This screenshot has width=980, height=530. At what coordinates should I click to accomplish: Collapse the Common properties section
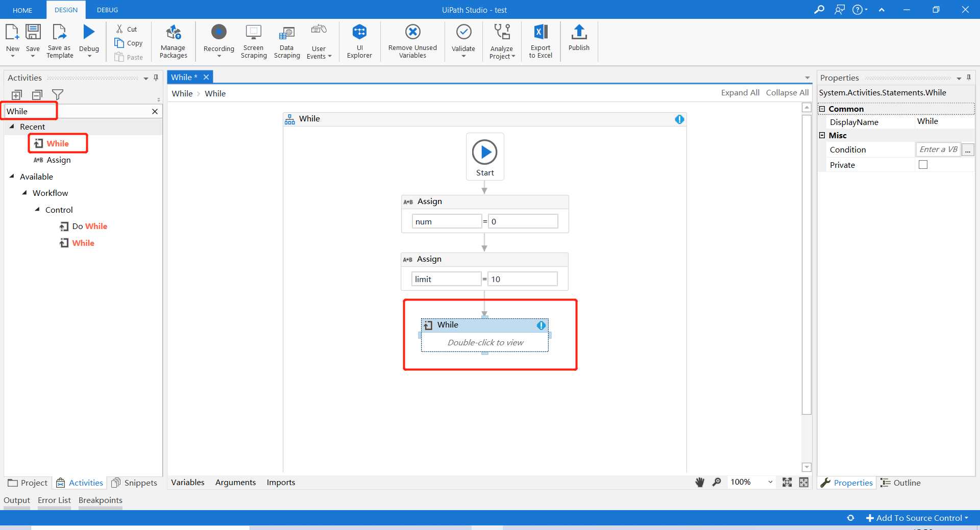pos(822,109)
